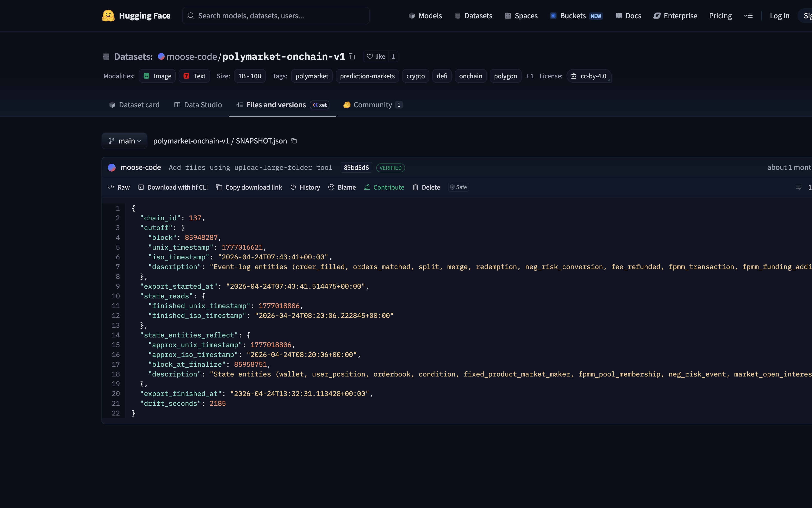Switch to the Data Studio tab
The width and height of the screenshot is (812, 508).
tap(198, 105)
